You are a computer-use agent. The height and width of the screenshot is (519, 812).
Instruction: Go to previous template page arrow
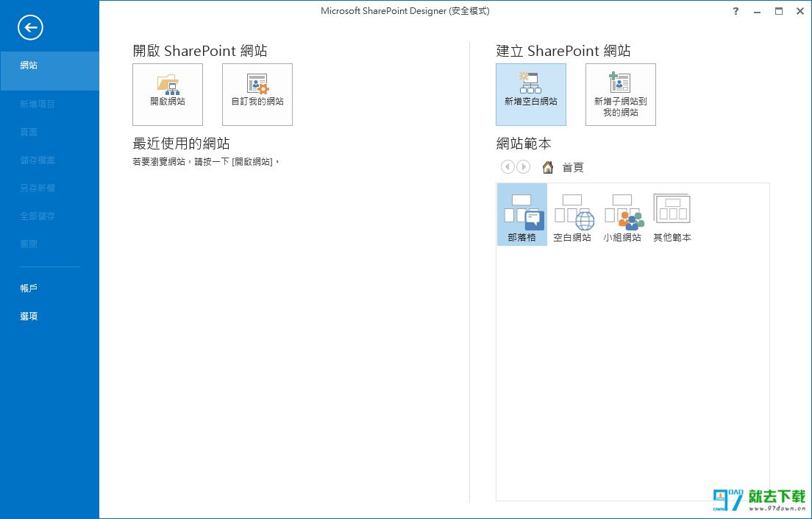(508, 167)
